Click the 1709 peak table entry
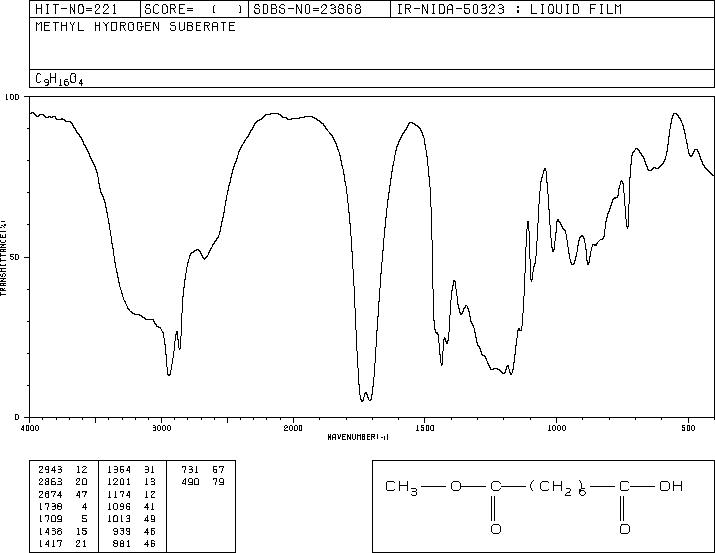 coord(62,519)
